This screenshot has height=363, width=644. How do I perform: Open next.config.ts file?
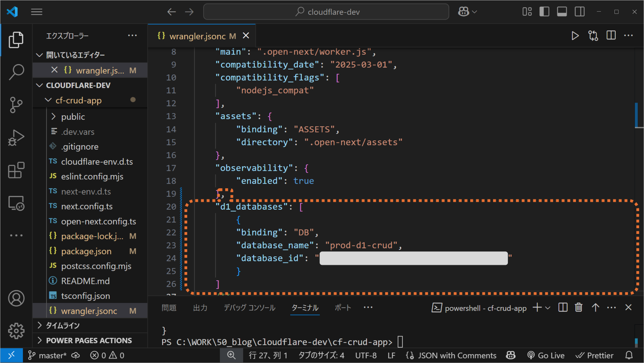(90, 206)
